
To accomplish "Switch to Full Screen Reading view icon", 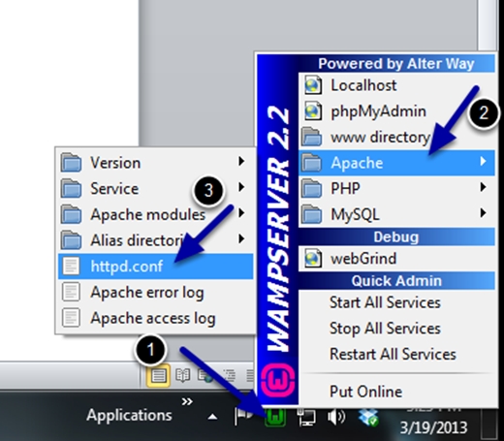I will (x=183, y=375).
